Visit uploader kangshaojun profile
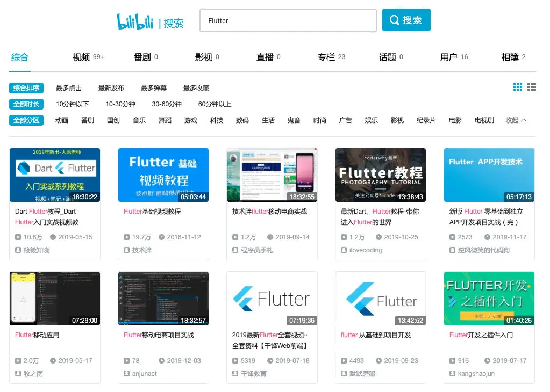The width and height of the screenshot is (550, 392). 472,374
